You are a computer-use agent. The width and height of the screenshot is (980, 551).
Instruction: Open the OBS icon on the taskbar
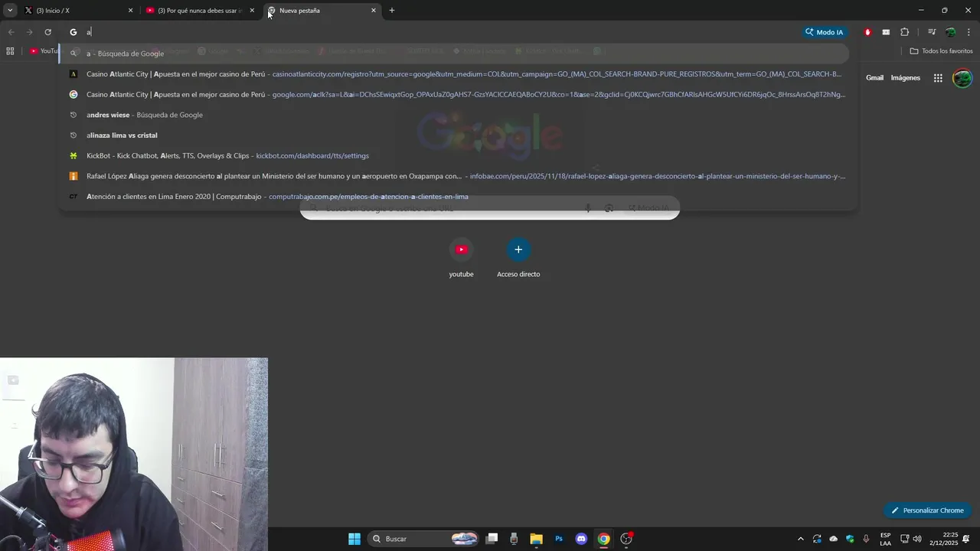click(626, 539)
